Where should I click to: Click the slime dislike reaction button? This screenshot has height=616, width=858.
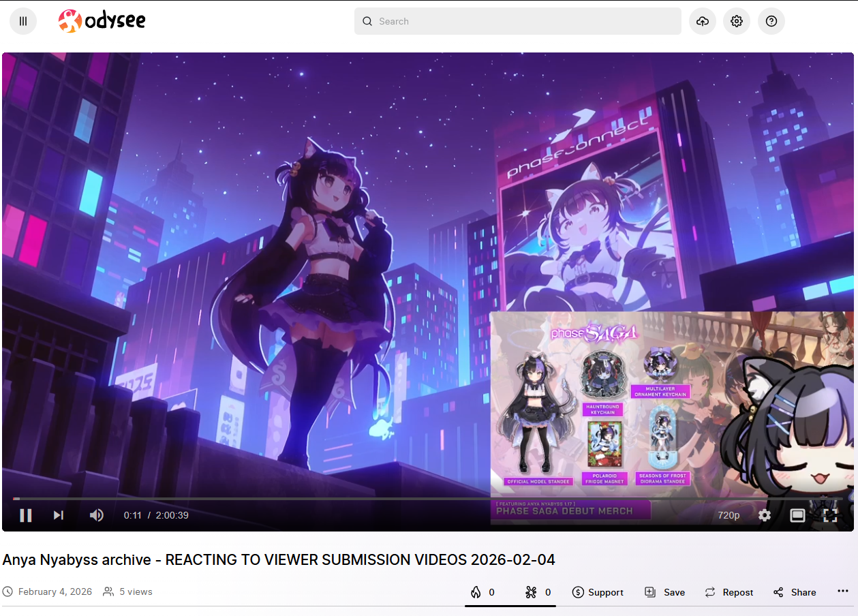coord(538,592)
